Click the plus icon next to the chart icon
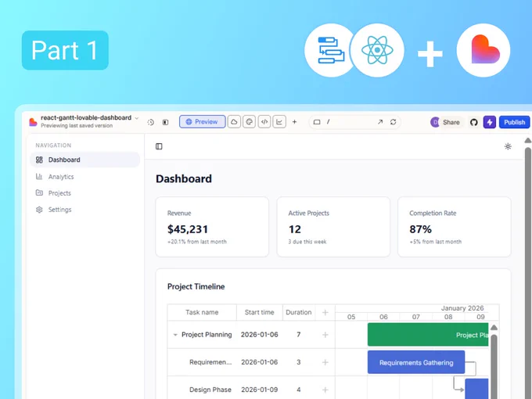Image resolution: width=532 pixels, height=399 pixels. point(294,122)
